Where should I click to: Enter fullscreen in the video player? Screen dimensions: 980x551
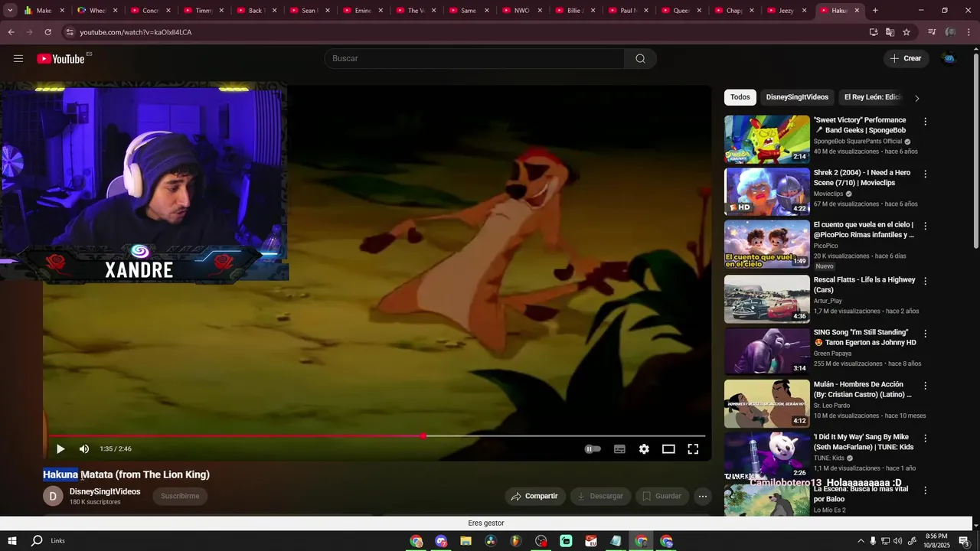point(693,449)
